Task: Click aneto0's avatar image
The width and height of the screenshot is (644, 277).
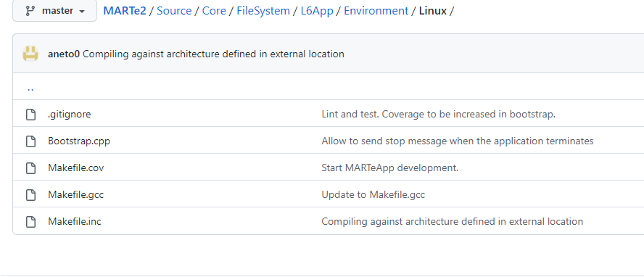Action: coord(30,54)
